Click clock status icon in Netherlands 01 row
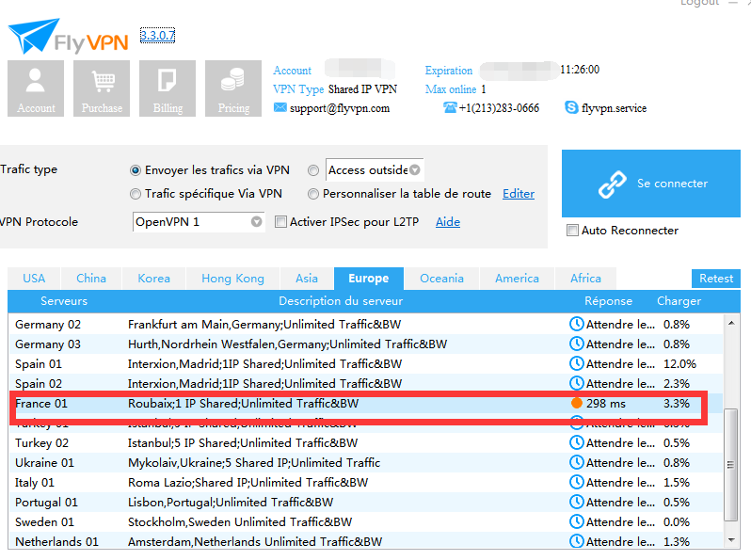Image resolution: width=751 pixels, height=560 pixels. [577, 541]
